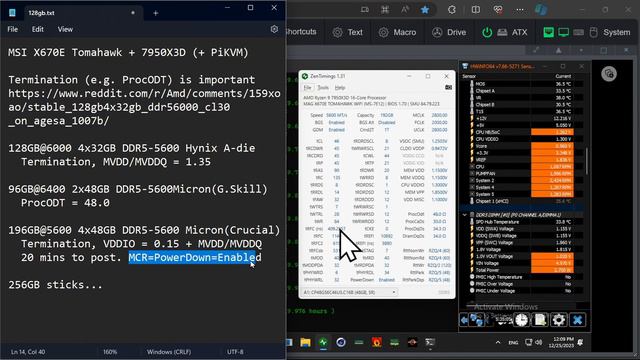
Task: Click browser favorites star icon
Action: [425, 10]
